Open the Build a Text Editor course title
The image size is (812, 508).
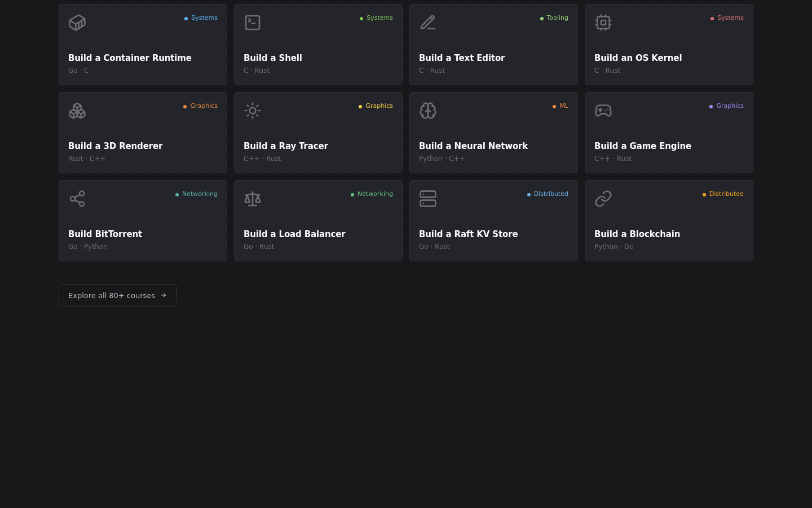coord(462,58)
